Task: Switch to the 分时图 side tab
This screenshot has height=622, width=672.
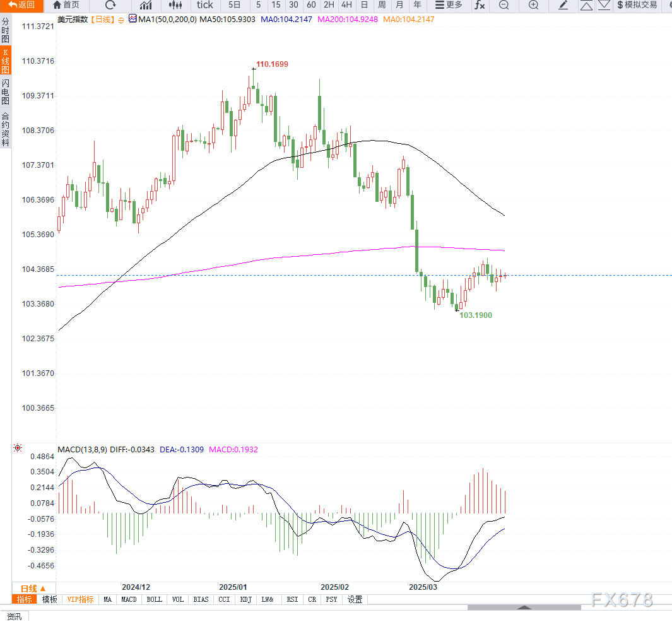Action: [x=6, y=30]
